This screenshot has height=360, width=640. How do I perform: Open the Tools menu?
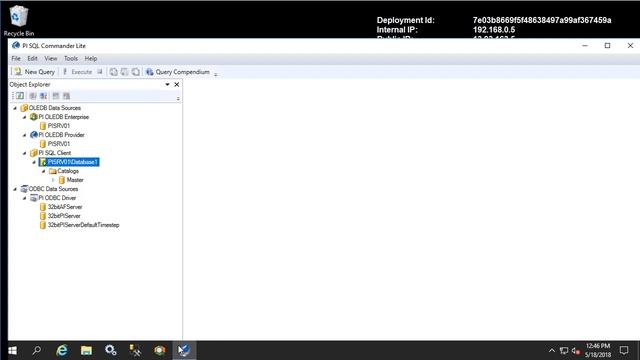pyautogui.click(x=71, y=58)
